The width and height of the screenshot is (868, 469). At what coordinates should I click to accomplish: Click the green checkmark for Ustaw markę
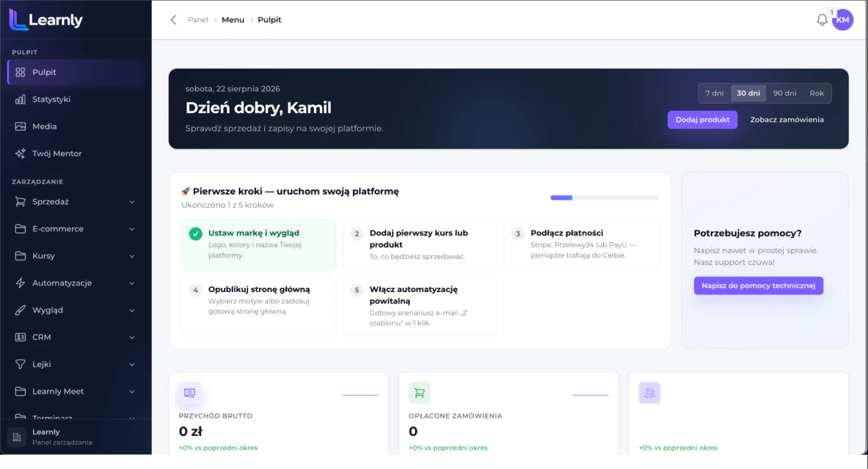pos(196,234)
